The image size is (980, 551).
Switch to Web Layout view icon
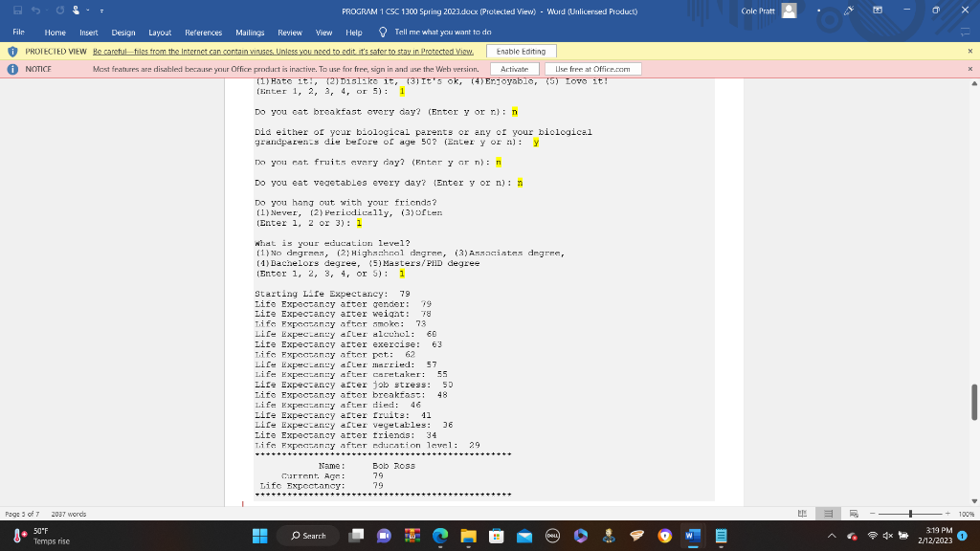pyautogui.click(x=854, y=514)
